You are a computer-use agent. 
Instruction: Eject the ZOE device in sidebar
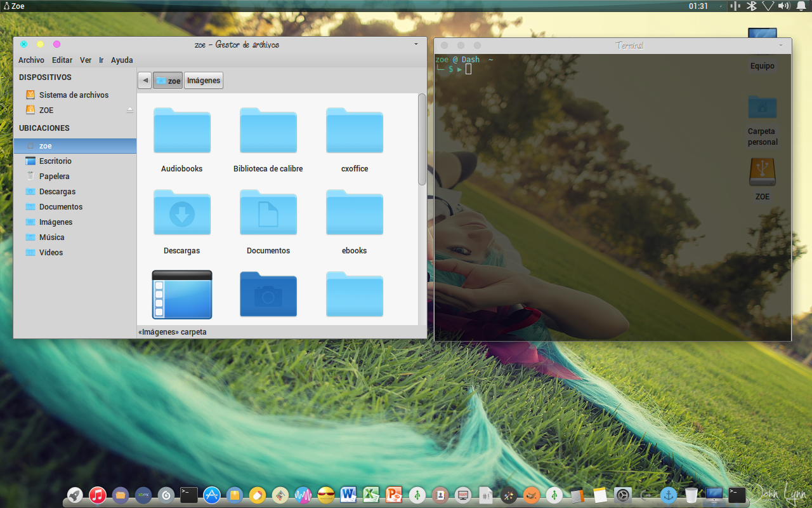coord(130,110)
